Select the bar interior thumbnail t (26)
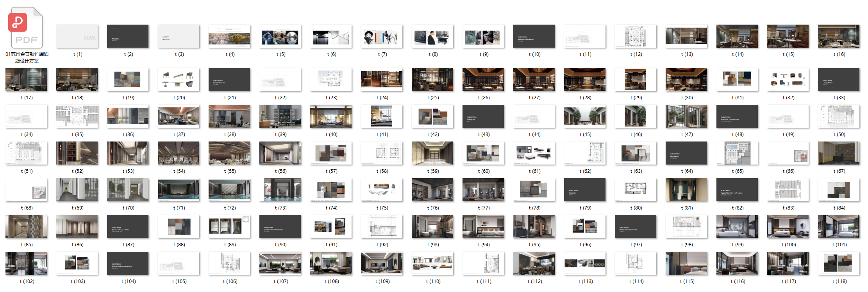This screenshot has width=868, height=292. (x=483, y=79)
